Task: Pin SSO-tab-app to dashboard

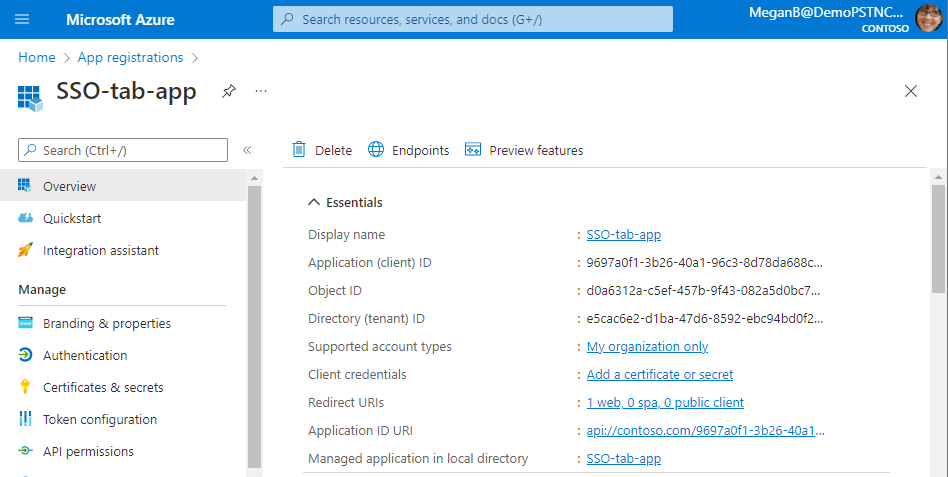Action: 229,91
